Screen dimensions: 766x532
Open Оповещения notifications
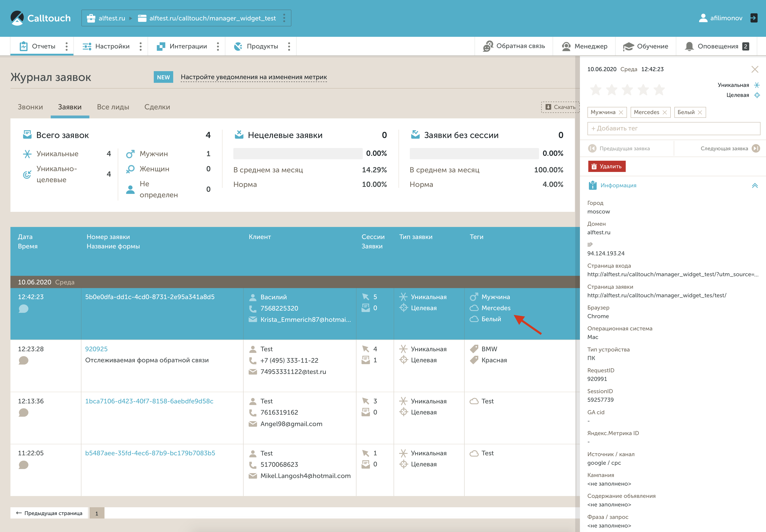pos(717,46)
